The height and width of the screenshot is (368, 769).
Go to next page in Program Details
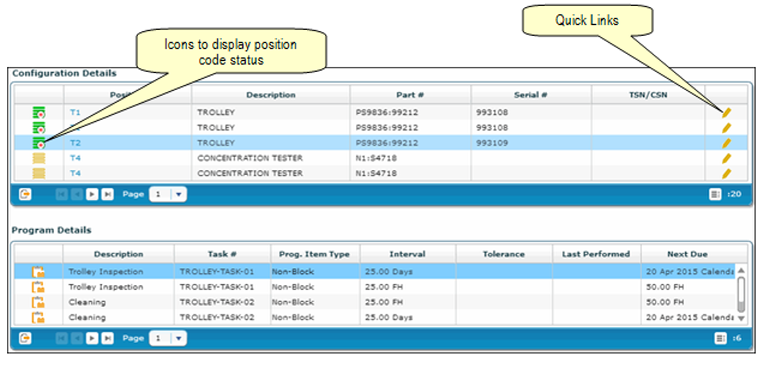pyautogui.click(x=92, y=338)
